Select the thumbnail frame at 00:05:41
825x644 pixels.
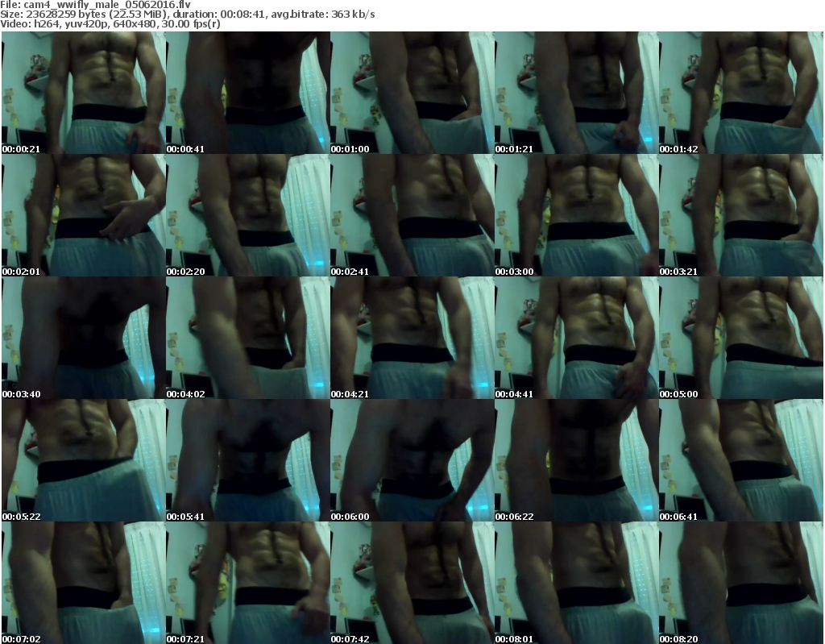click(x=248, y=461)
